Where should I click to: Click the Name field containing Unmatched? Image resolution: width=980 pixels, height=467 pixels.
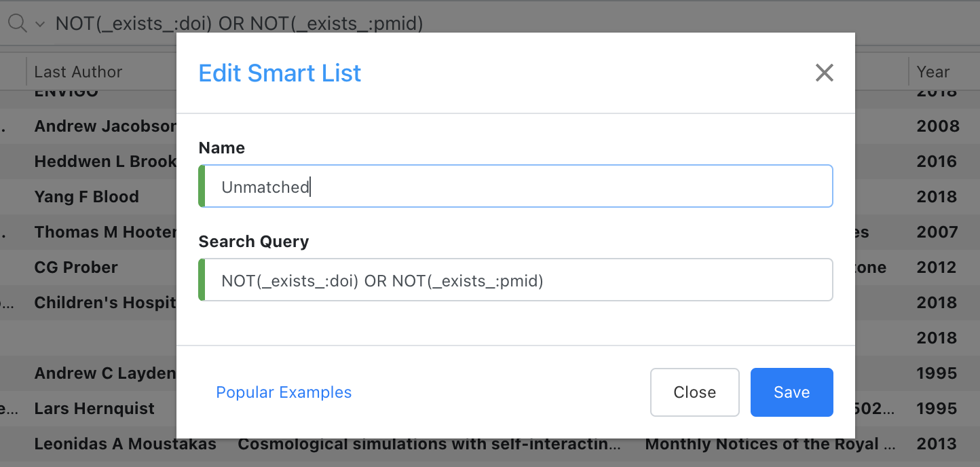click(x=516, y=185)
